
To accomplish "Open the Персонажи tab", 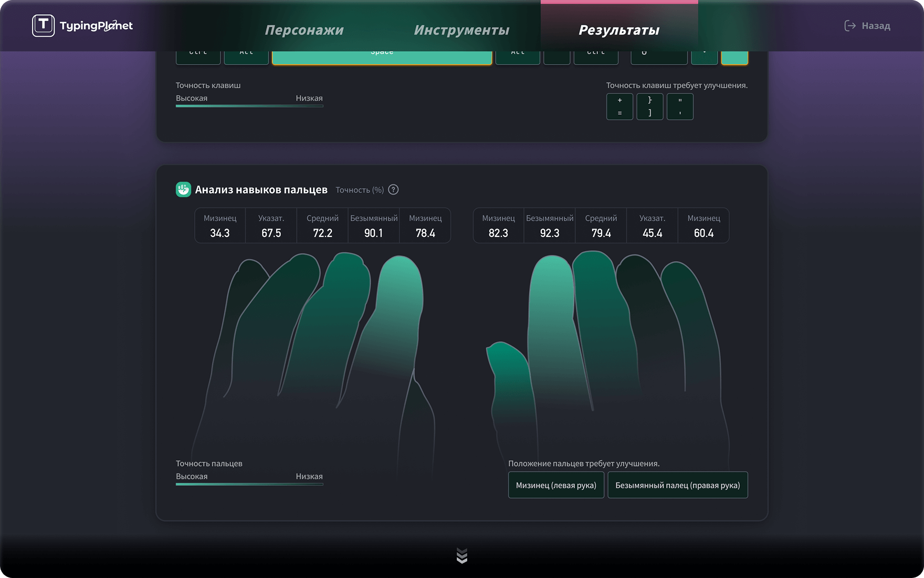I will (x=304, y=30).
